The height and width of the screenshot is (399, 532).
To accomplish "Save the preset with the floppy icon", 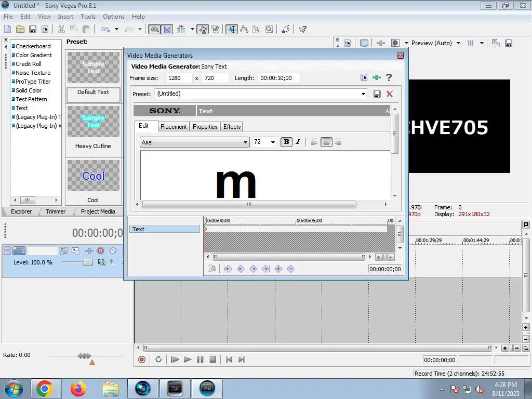I will [x=377, y=94].
